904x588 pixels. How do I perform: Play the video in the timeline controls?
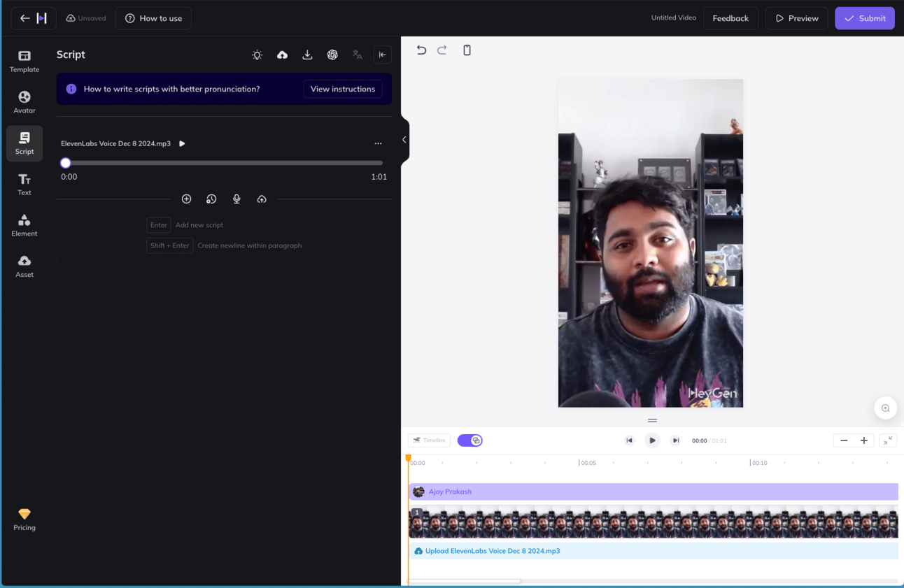[652, 440]
